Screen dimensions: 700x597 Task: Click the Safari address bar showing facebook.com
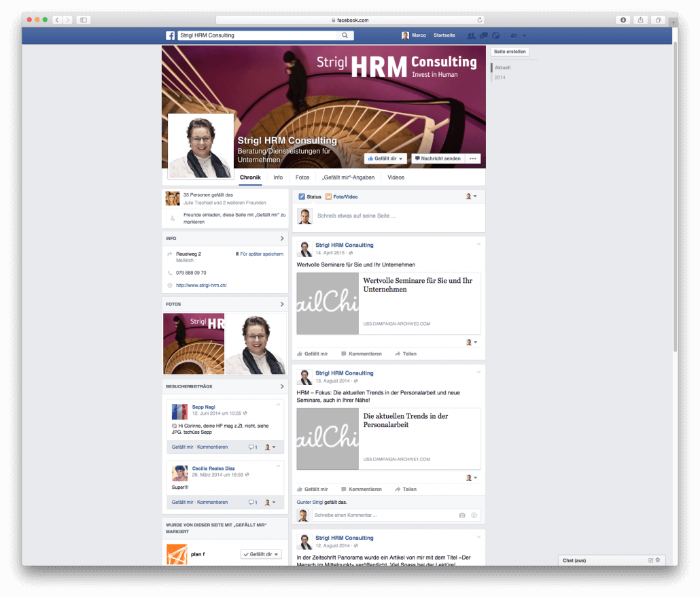350,20
